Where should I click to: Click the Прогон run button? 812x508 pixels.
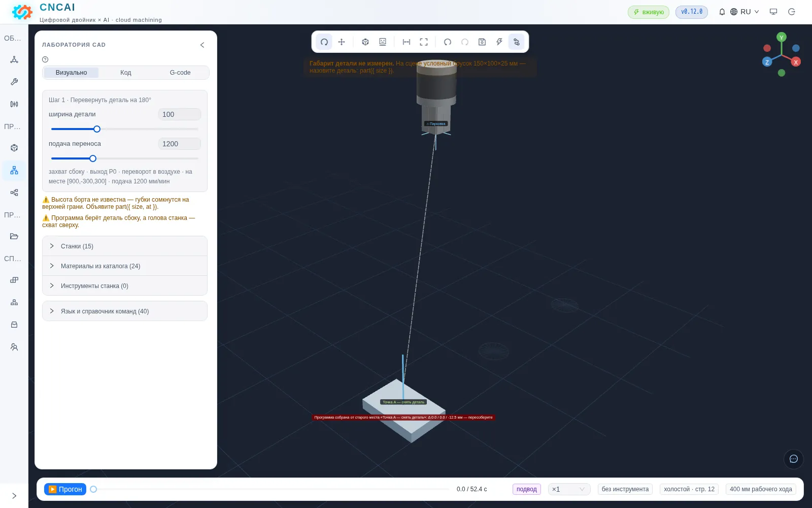pos(65,489)
